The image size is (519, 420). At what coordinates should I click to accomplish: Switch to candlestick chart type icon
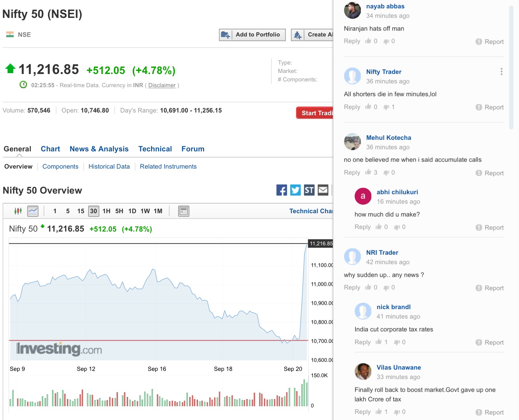pos(18,211)
